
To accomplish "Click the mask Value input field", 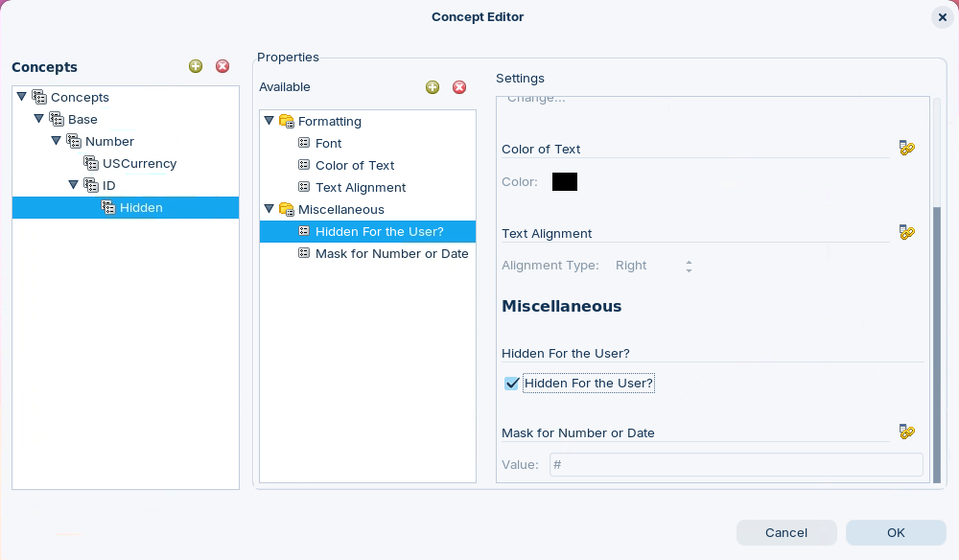I will [x=736, y=465].
